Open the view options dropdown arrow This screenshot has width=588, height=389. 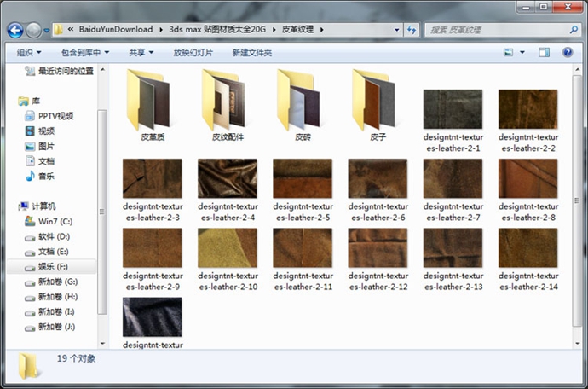(522, 52)
